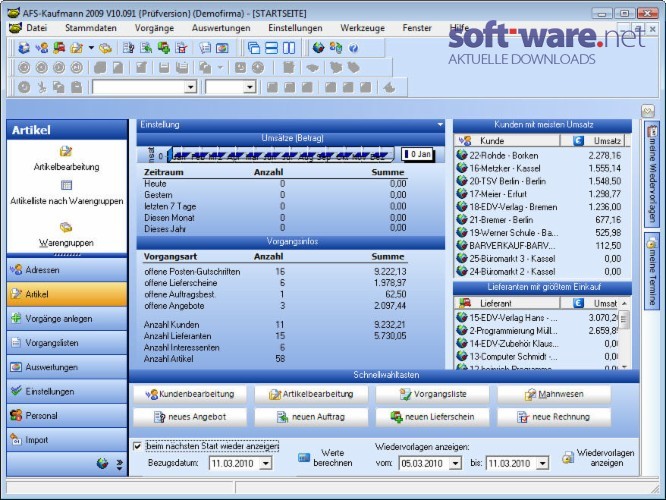Screen dimensions: 666x500
Task: Select supplier row '15-EDV-Verlag Hans'
Action: [537, 317]
